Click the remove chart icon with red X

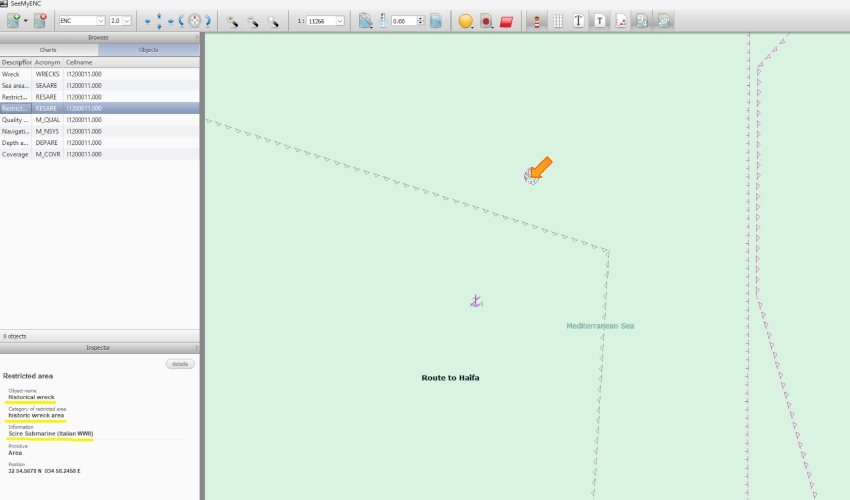(41, 21)
